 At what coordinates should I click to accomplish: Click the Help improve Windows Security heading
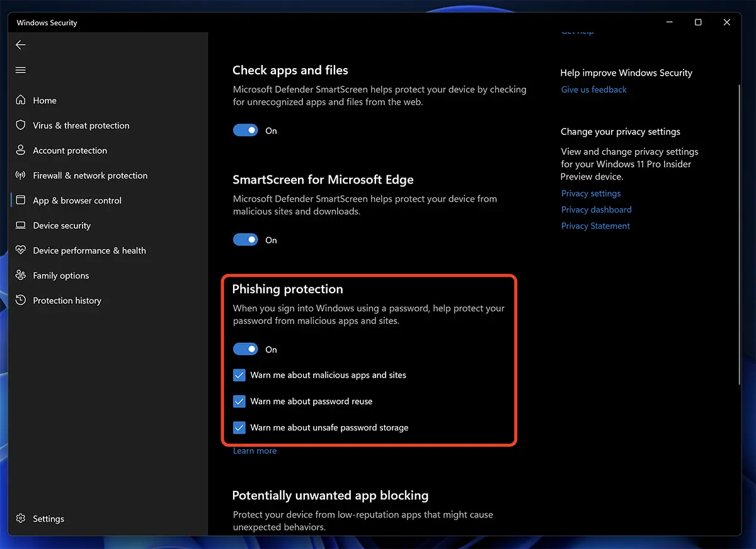(626, 73)
